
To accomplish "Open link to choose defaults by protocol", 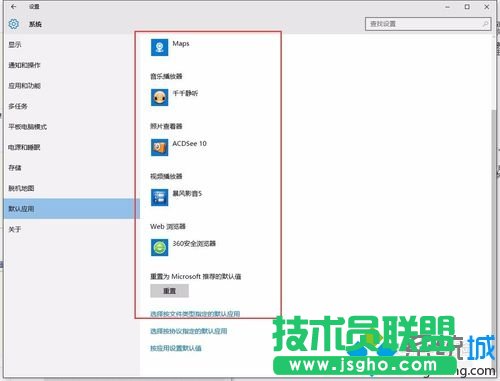I will [x=189, y=331].
